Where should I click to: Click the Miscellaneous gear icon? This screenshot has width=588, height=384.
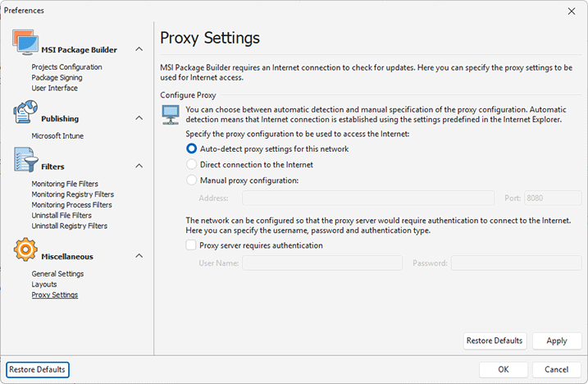25,251
